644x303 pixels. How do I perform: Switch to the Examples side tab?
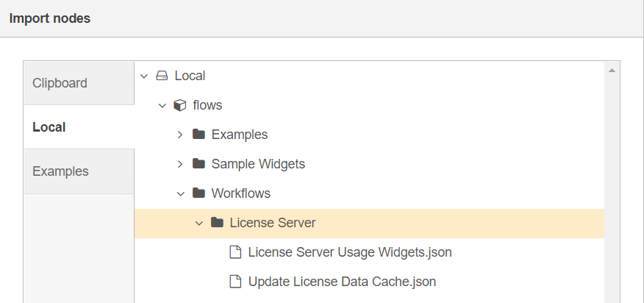(x=79, y=171)
